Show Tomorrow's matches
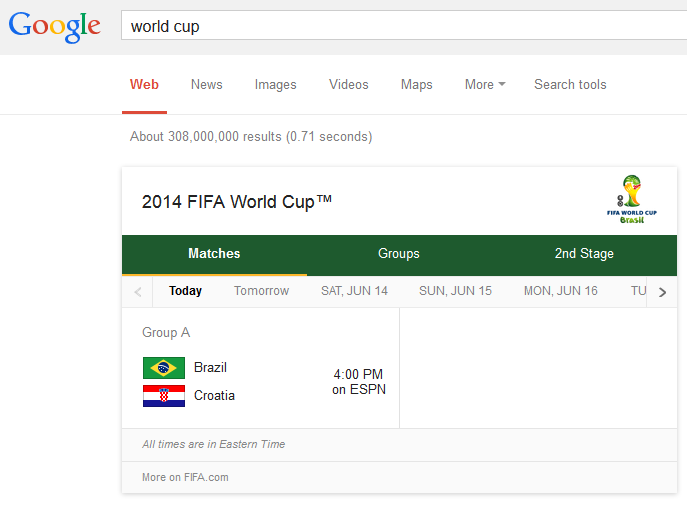687x506 pixels. [261, 291]
